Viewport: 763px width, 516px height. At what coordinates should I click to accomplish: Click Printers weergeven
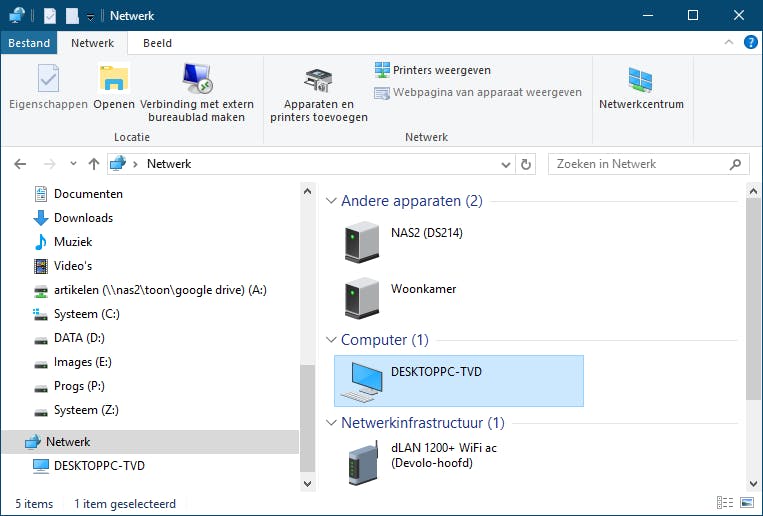[x=433, y=70]
